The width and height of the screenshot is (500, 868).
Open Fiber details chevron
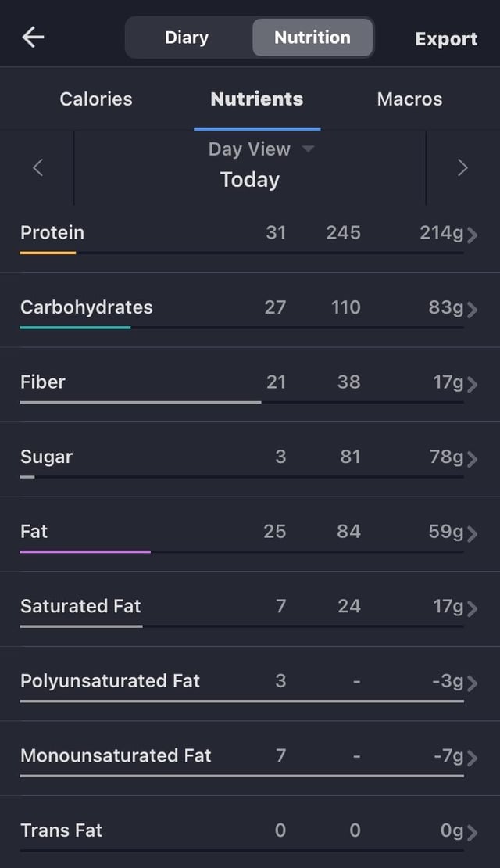tap(472, 384)
